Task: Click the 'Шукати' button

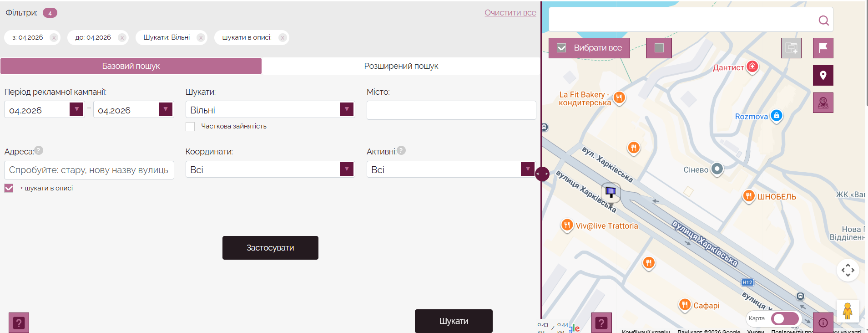Action: pyautogui.click(x=454, y=321)
